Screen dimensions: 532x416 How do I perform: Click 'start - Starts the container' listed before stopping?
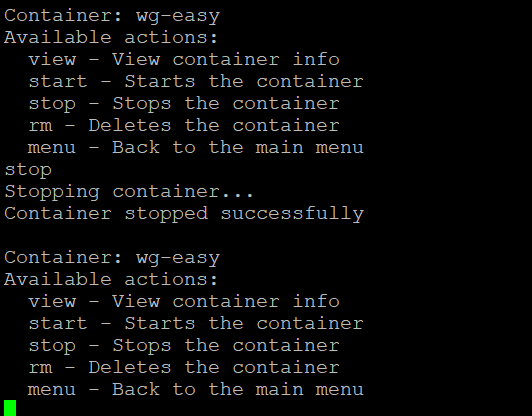click(196, 81)
